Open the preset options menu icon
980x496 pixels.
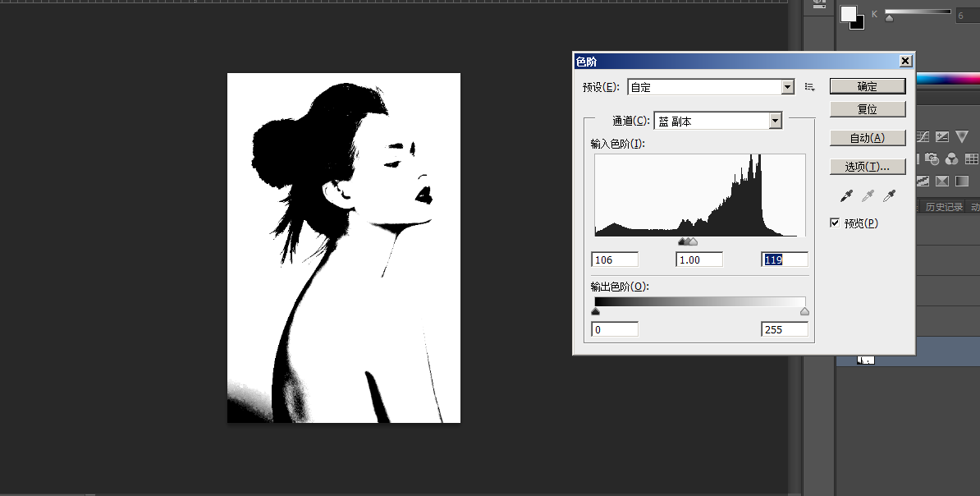click(x=809, y=88)
